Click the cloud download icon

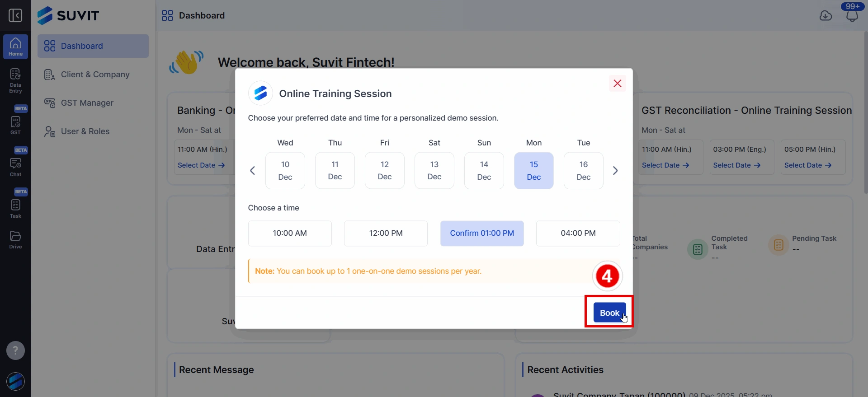pyautogui.click(x=826, y=16)
